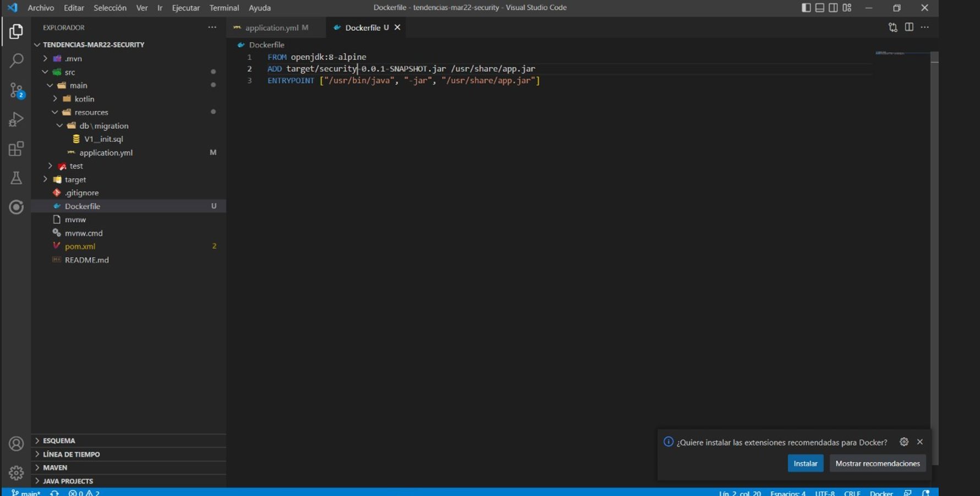
Task: Click Mostrar recomendaciones button
Action: pyautogui.click(x=877, y=463)
